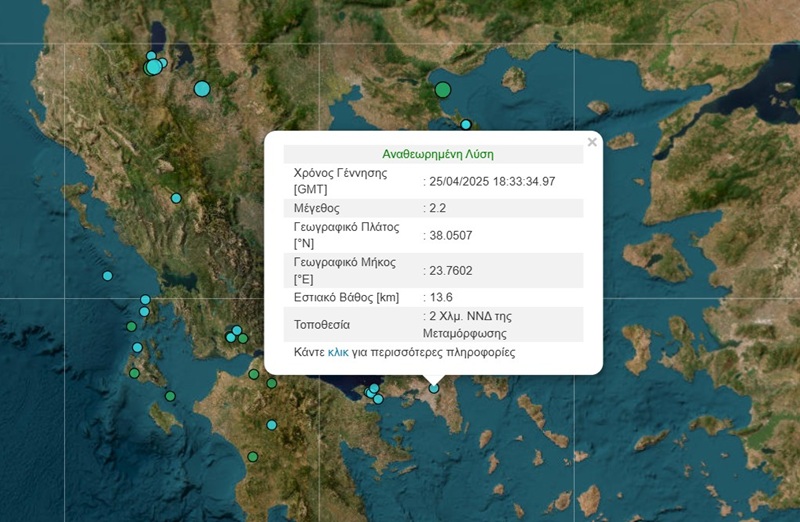
Task: Click the focal depth value 13.6
Action: pos(441,297)
